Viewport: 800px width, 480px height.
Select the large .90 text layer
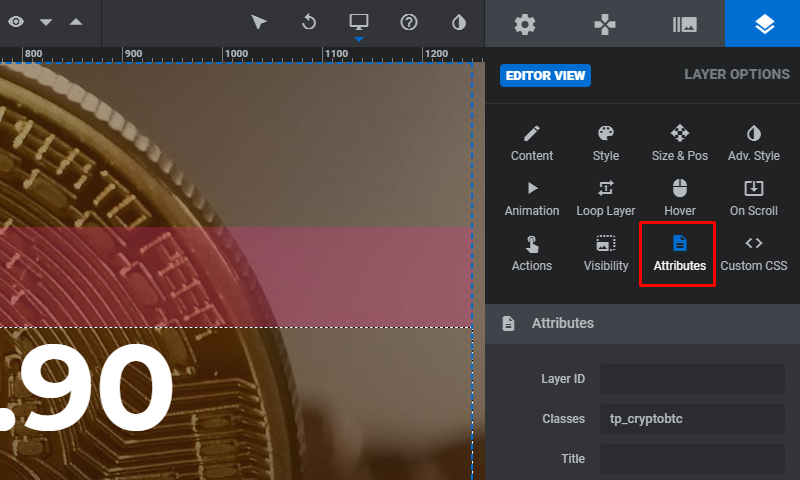(x=87, y=390)
